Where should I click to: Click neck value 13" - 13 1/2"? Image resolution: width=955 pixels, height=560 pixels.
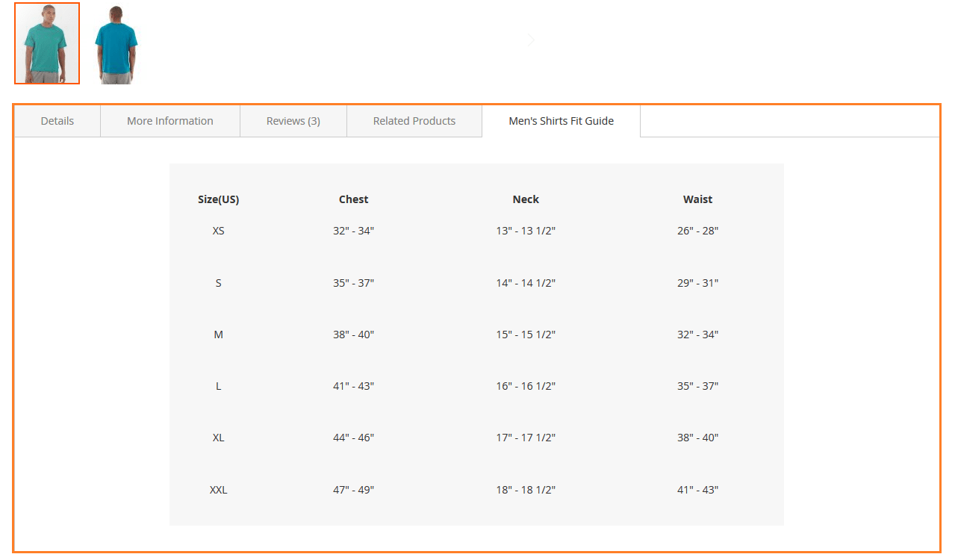click(x=526, y=231)
